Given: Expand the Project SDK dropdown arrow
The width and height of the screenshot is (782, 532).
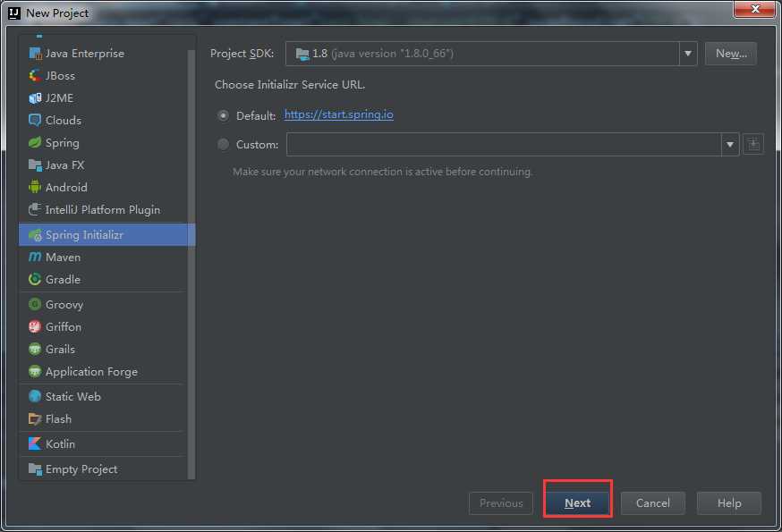Looking at the screenshot, I should (x=688, y=54).
